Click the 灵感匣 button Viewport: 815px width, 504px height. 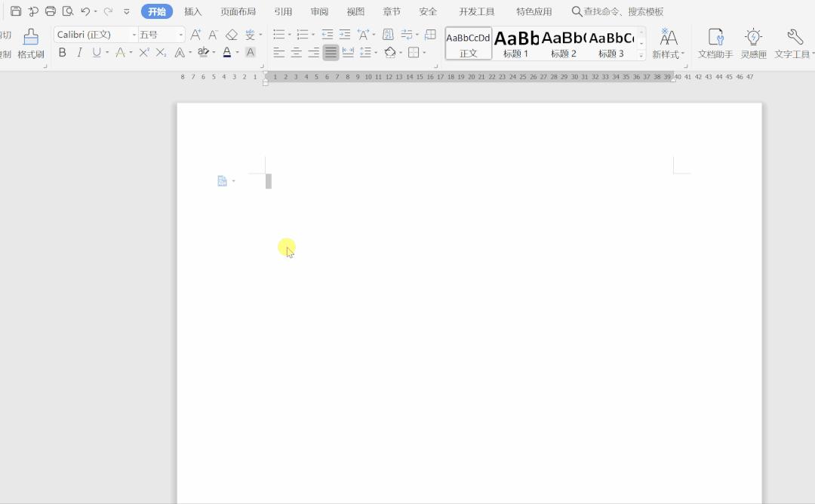(x=753, y=44)
